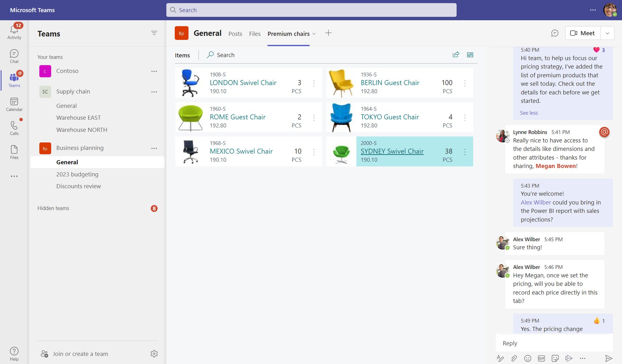Screen dimensions: 622x364
Task: Toggle the teams filter in the Teams panel
Action: 154,33
